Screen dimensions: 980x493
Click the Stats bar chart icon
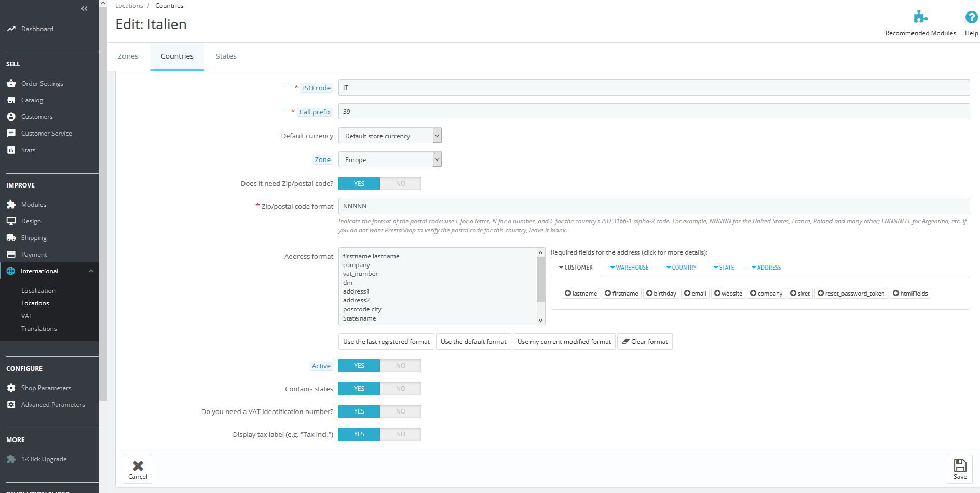point(11,150)
